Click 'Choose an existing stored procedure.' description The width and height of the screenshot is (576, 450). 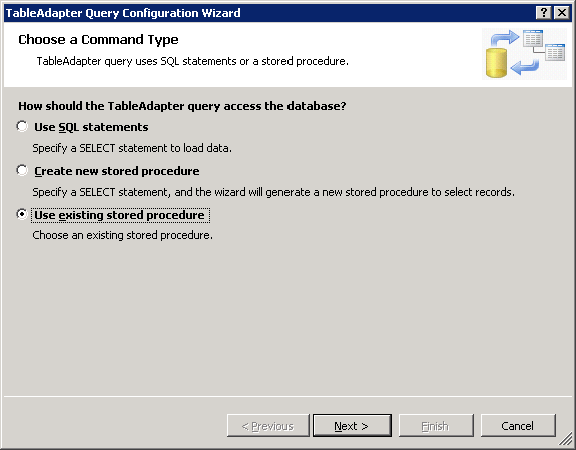pos(123,235)
